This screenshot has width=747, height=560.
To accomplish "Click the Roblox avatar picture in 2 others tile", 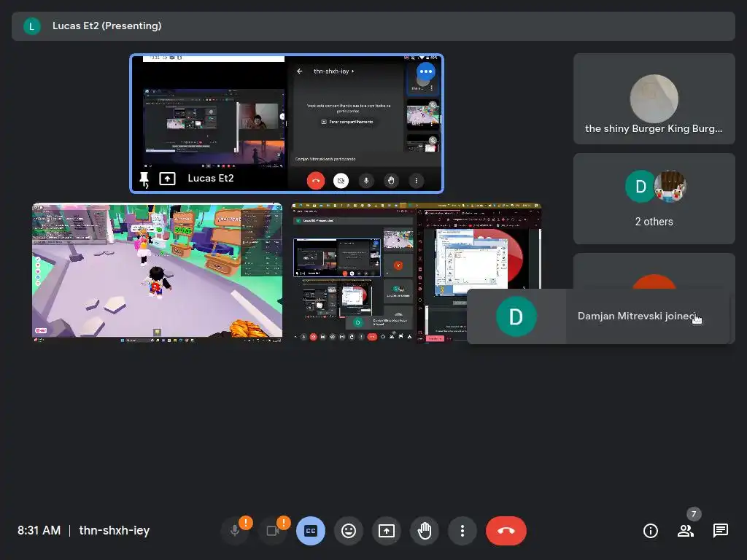I will tap(670, 186).
